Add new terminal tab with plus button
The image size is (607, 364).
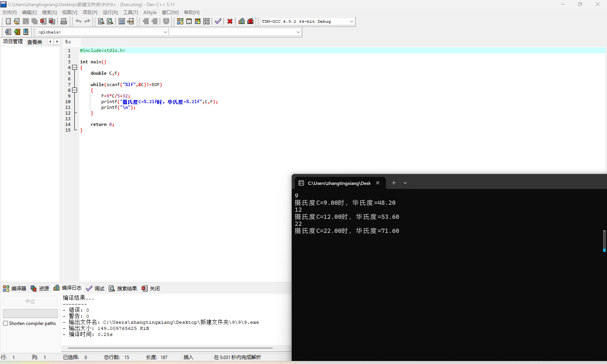[394, 183]
